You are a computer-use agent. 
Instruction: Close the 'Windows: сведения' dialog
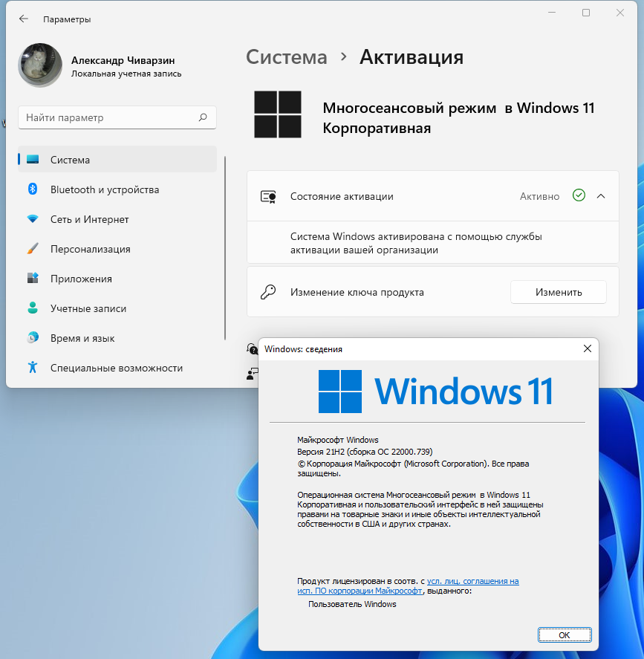588,348
